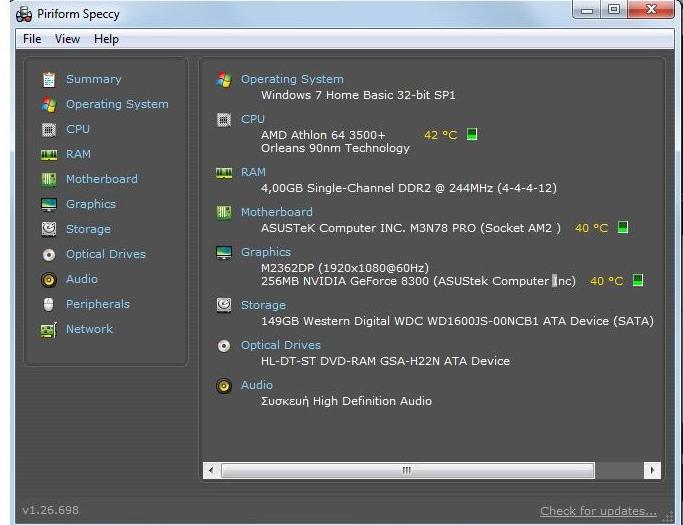Viewport: 683px width, 525px height.
Task: Click the 42 °C CPU temperature value
Action: 440,135
